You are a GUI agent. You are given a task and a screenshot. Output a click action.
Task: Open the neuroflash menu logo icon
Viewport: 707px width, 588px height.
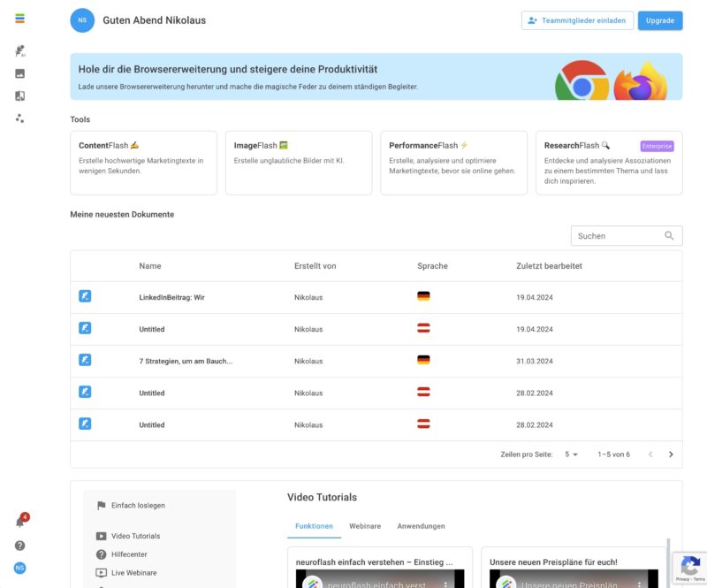tap(19, 19)
